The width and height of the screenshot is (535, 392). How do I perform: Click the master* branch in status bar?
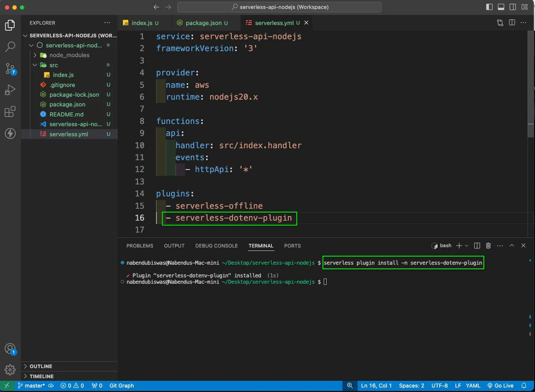(31, 386)
